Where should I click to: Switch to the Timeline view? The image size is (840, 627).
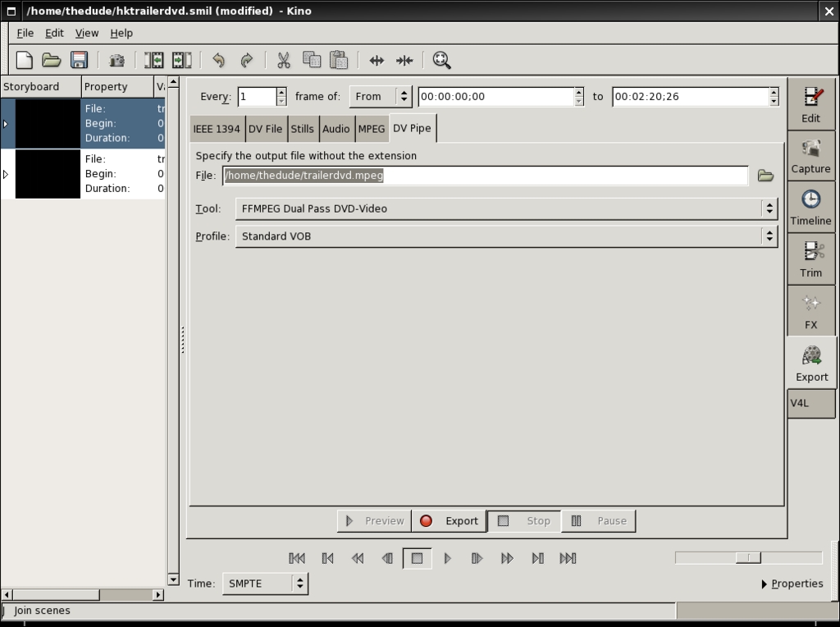point(810,208)
